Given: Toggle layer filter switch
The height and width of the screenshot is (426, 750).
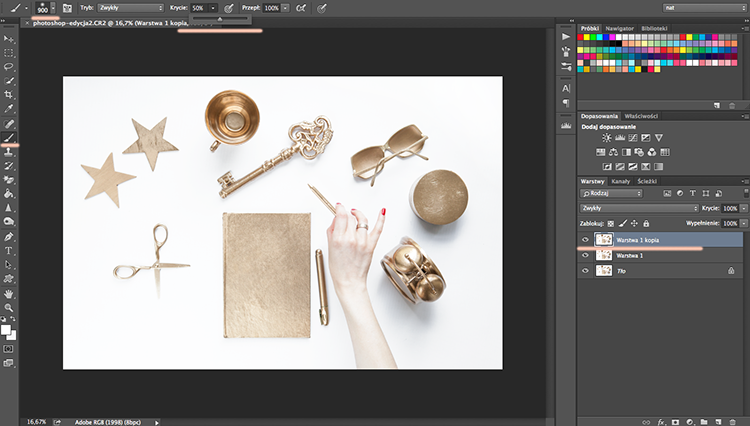Looking at the screenshot, I should (746, 193).
